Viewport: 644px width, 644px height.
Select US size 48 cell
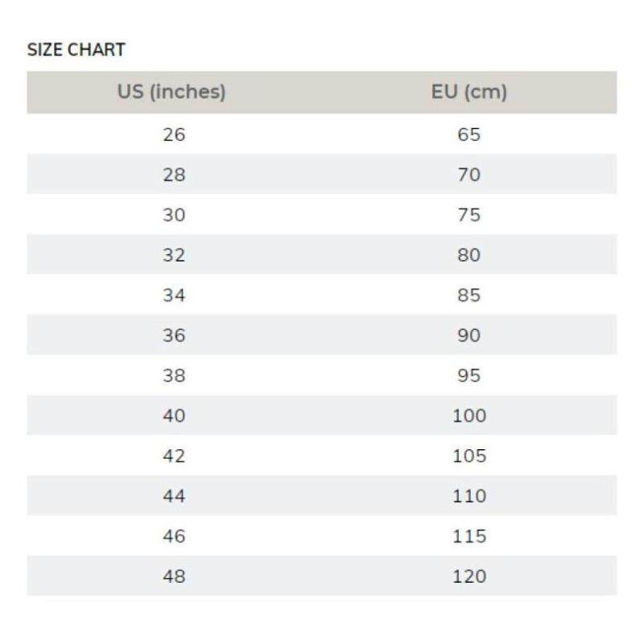pos(174,577)
